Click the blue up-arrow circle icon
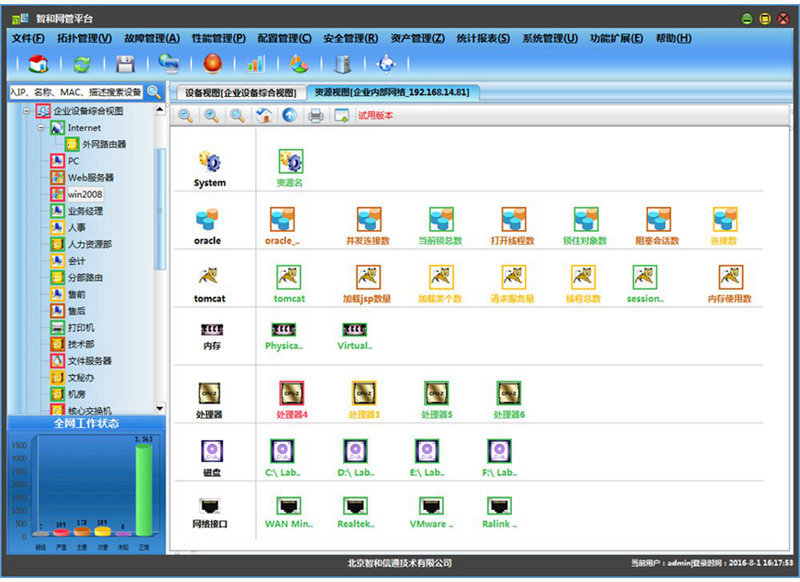800x582 pixels. (x=289, y=116)
